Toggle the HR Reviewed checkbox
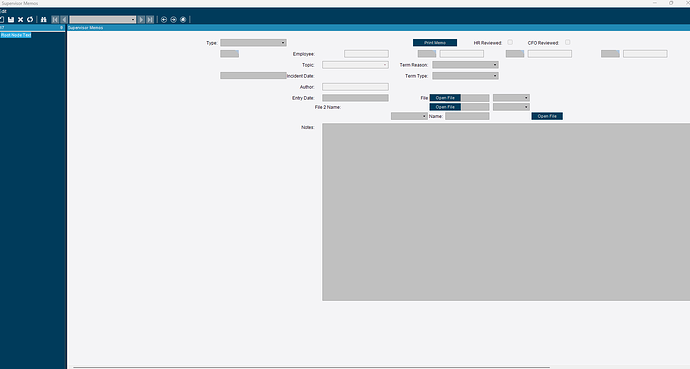This screenshot has width=690, height=369. (x=510, y=42)
